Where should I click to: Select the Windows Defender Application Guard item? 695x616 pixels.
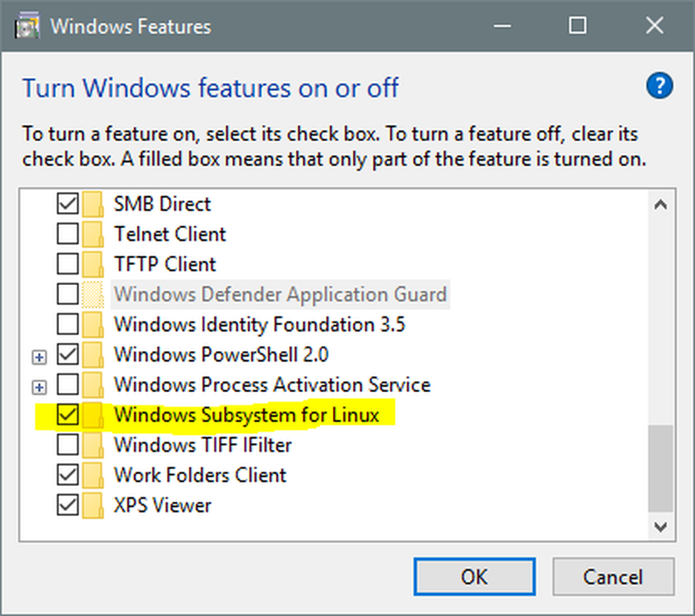(279, 294)
